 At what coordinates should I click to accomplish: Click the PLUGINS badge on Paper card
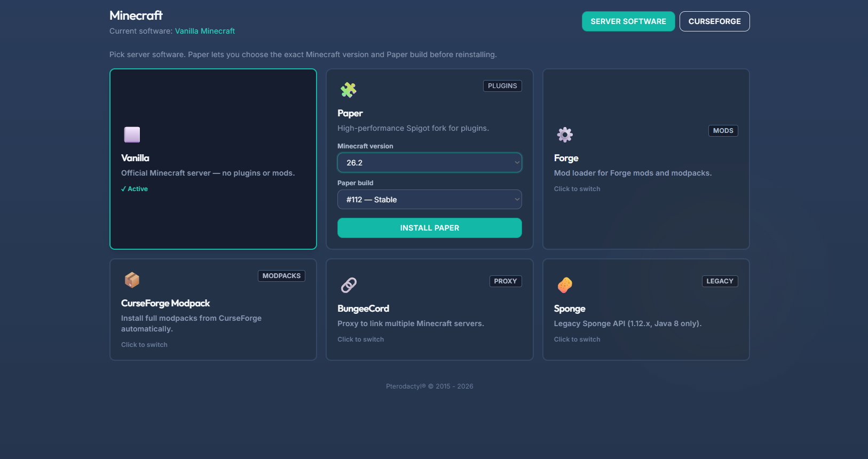pos(502,86)
